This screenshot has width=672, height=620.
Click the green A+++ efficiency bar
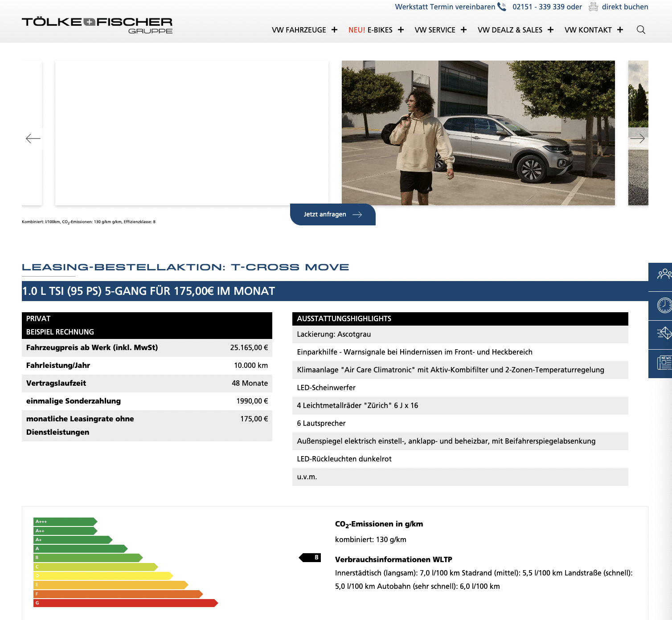pos(65,522)
